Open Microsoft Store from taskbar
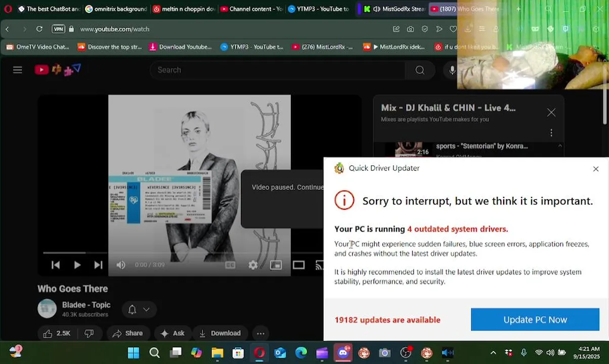The width and height of the screenshot is (609, 364). [x=238, y=353]
